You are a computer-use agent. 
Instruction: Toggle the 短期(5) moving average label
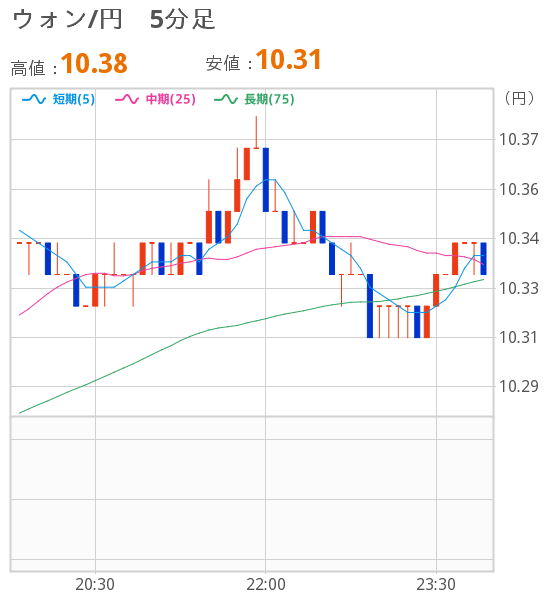tap(73, 99)
